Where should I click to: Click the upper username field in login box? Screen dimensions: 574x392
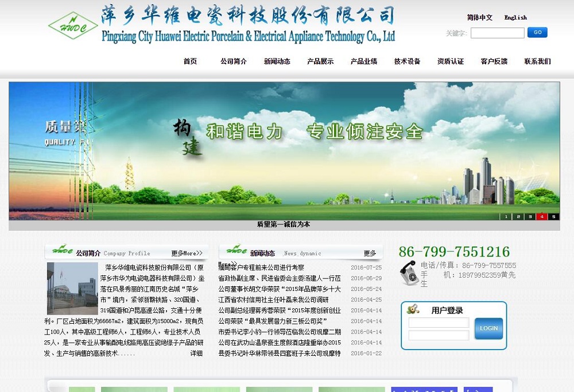439,323
